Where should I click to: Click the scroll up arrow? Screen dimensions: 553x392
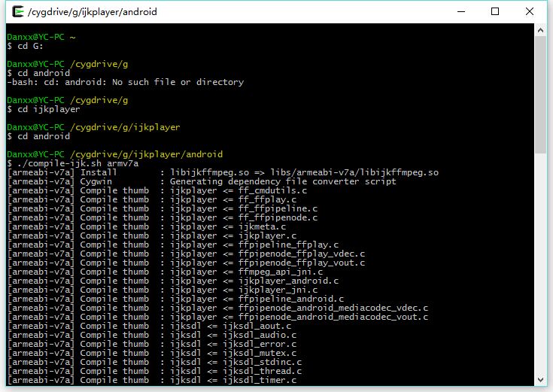tap(540, 30)
